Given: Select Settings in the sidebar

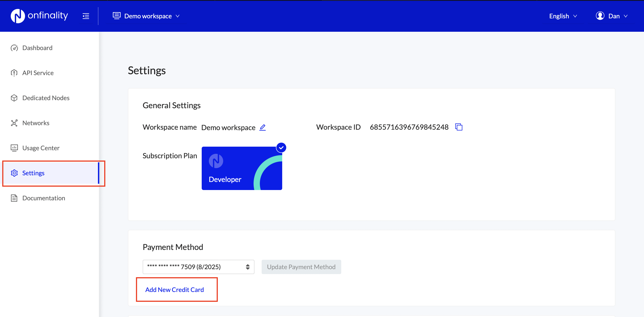Looking at the screenshot, I should 33,173.
